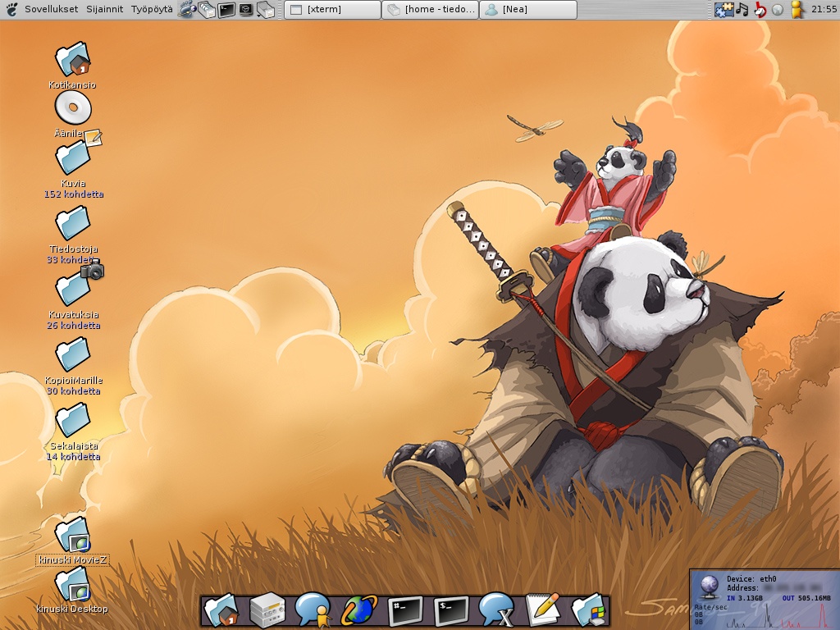Click the home folder dock icon
This screenshot has height=630, width=840.
tap(220, 609)
